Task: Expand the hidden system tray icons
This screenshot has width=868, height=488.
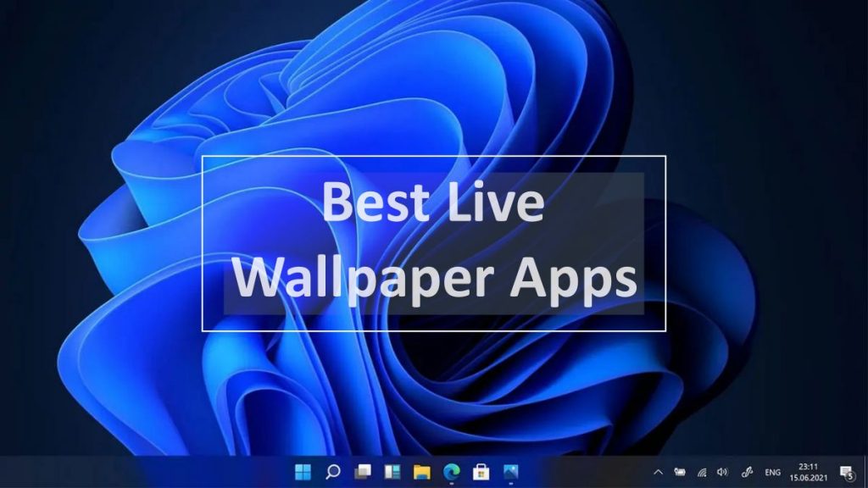Action: 658,473
